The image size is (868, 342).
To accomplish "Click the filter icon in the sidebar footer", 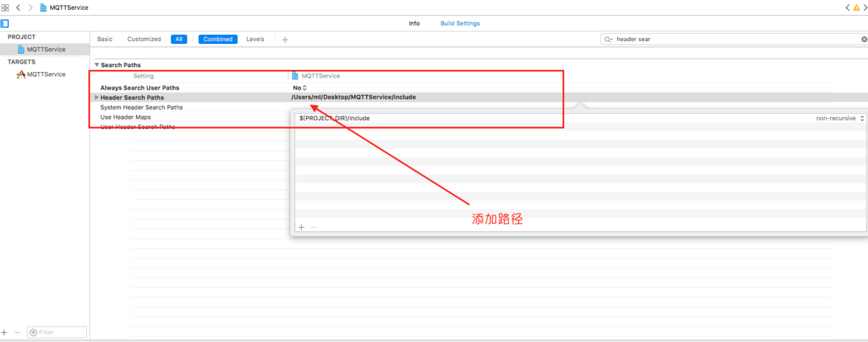I will (x=34, y=333).
